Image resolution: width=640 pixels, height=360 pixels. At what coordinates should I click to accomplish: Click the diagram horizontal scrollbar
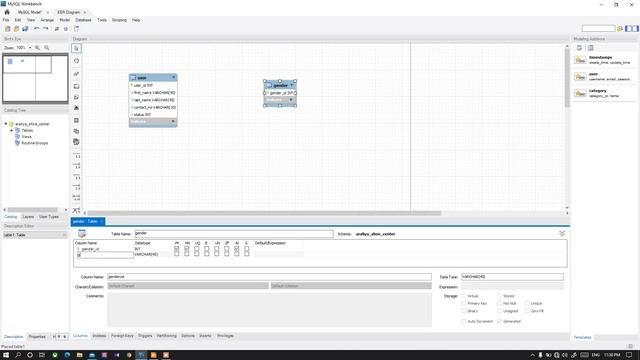(x=264, y=213)
